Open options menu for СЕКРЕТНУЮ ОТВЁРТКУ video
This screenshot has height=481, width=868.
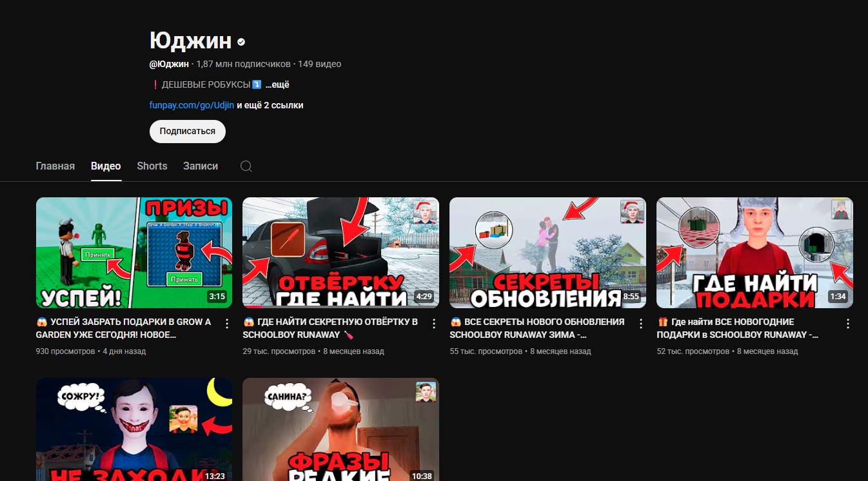point(434,324)
